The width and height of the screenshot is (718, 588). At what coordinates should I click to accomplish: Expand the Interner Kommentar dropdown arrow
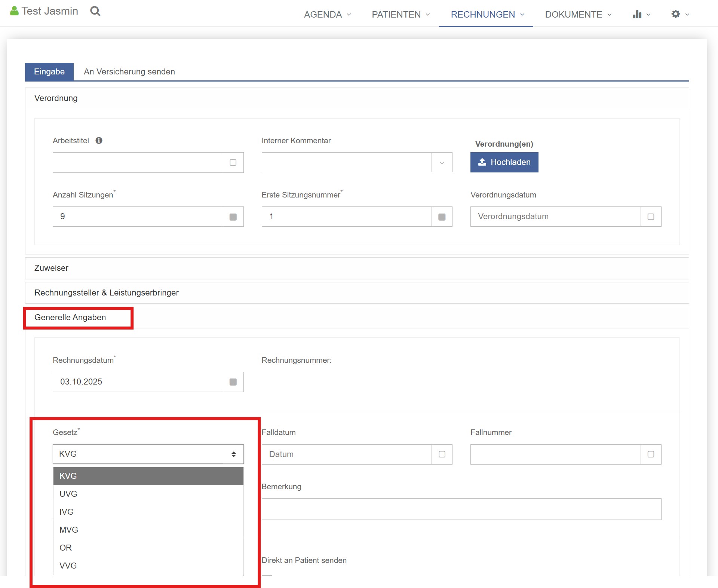pos(442,163)
